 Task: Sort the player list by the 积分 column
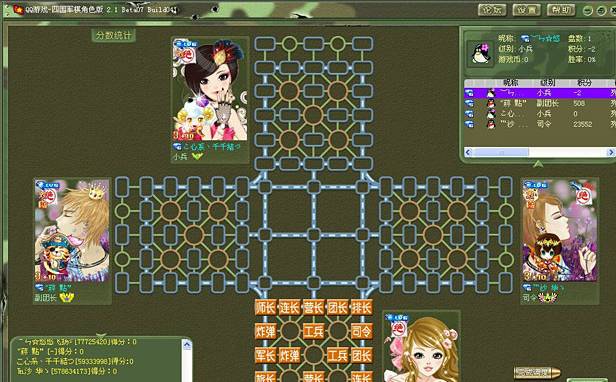pyautogui.click(x=584, y=83)
